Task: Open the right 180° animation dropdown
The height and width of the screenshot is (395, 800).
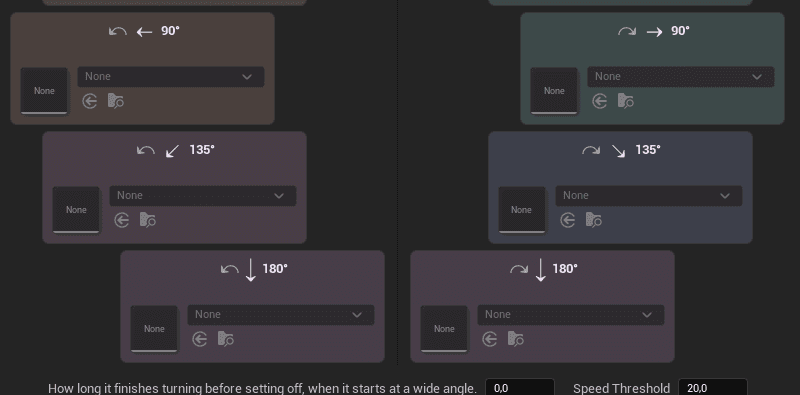Action: click(571, 314)
